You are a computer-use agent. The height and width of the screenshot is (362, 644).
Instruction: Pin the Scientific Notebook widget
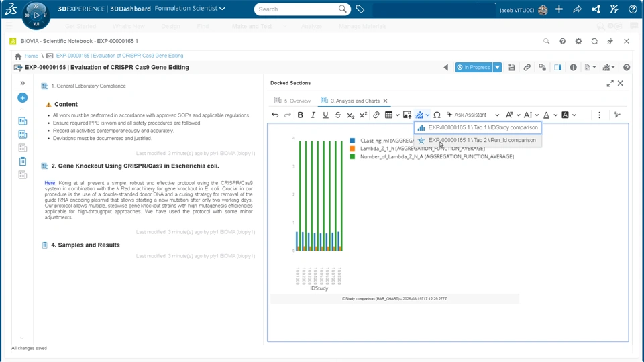coord(610,41)
